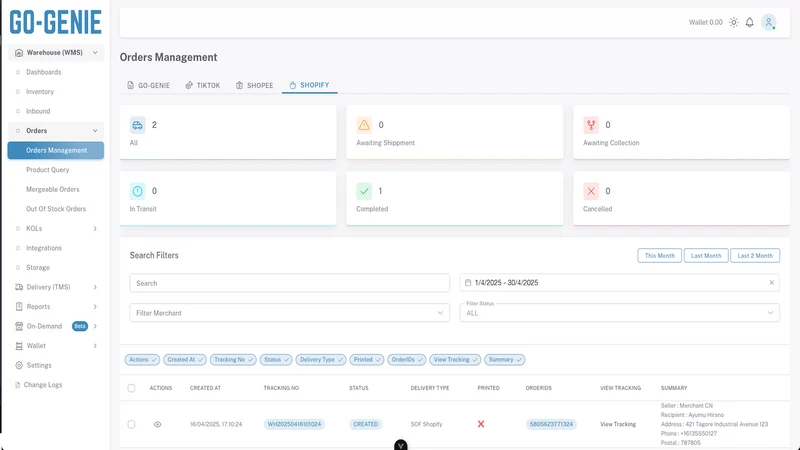Screen dimensions: 800x450
Task: Collapse the Orders submenu
Action: coord(95,131)
